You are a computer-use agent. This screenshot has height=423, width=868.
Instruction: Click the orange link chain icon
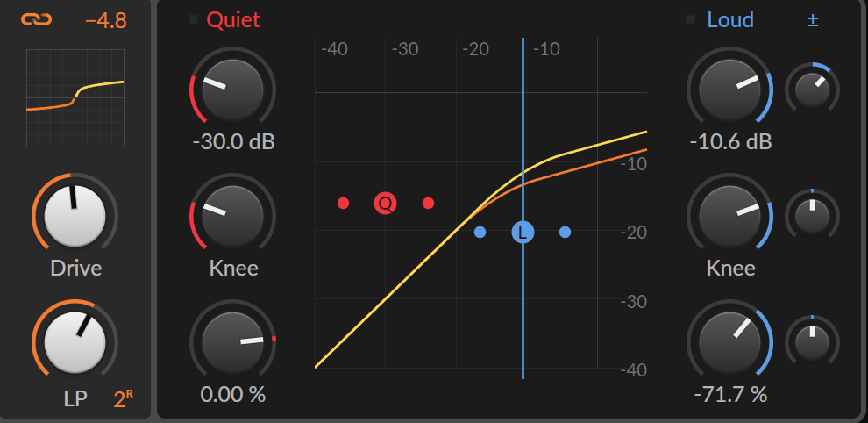pos(37,19)
